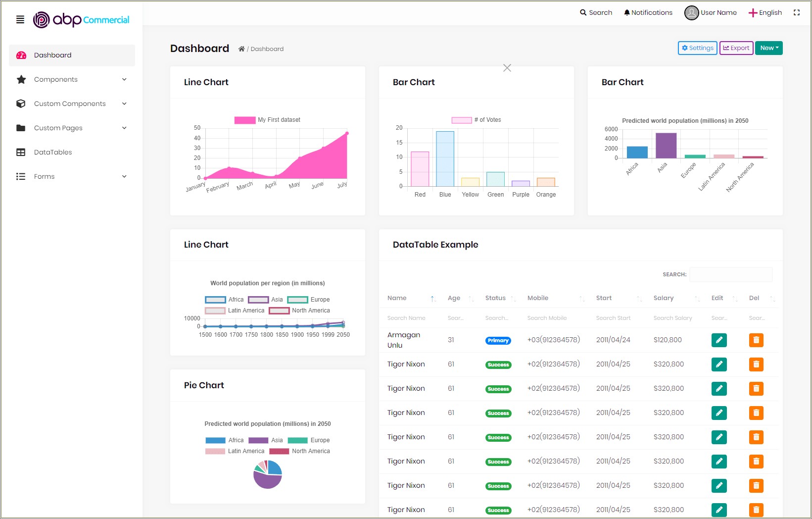Click the Asia bar in population bar chart
The width and height of the screenshot is (812, 519).
coord(666,146)
